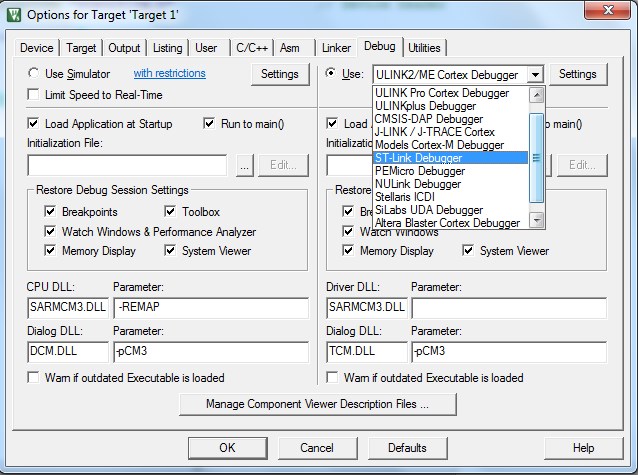Choose ULINK Pro Cortex Debugger
The width and height of the screenshot is (638, 475).
pos(450,93)
